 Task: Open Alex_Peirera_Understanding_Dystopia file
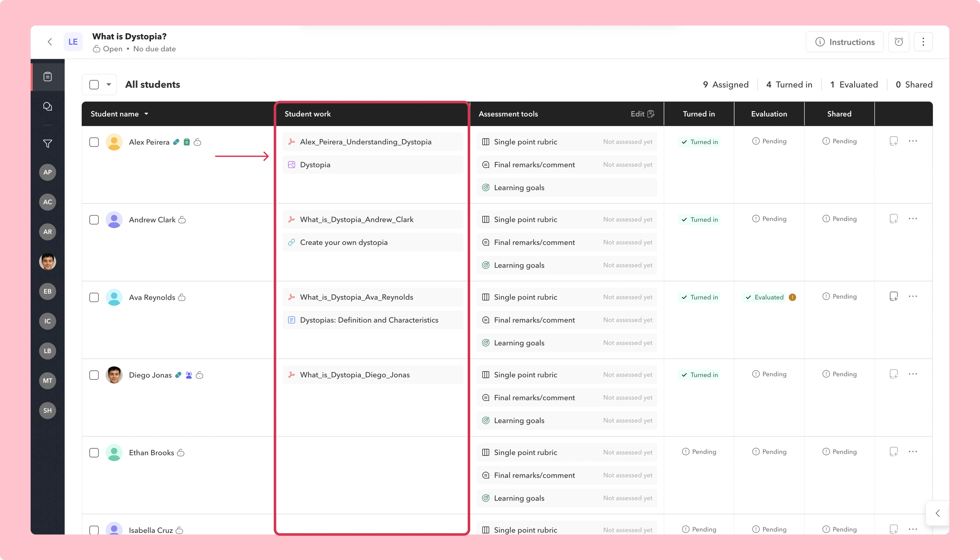pyautogui.click(x=373, y=142)
